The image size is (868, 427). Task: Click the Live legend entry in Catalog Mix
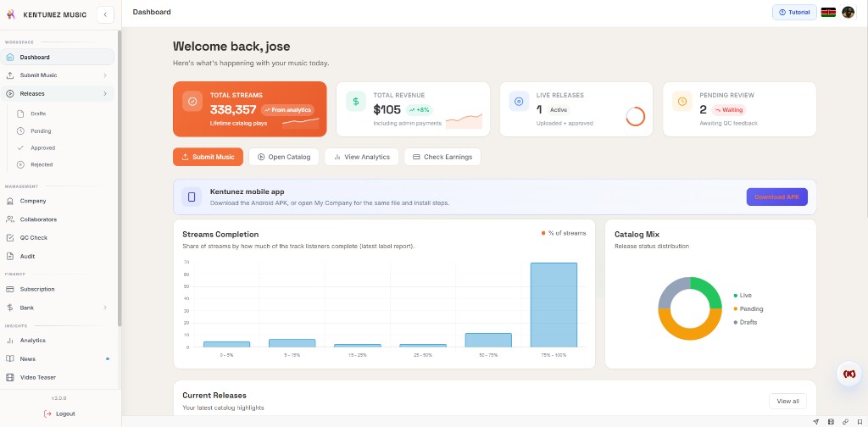click(x=743, y=296)
